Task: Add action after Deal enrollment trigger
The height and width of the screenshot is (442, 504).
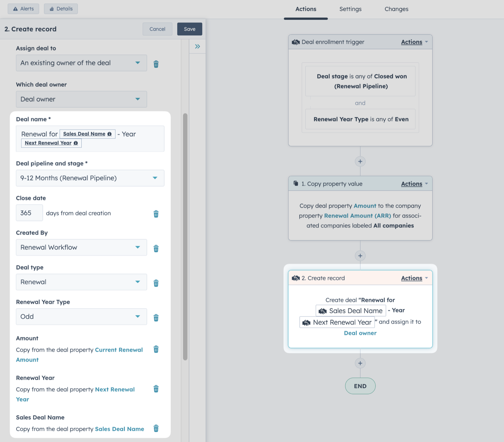Action: [360, 161]
